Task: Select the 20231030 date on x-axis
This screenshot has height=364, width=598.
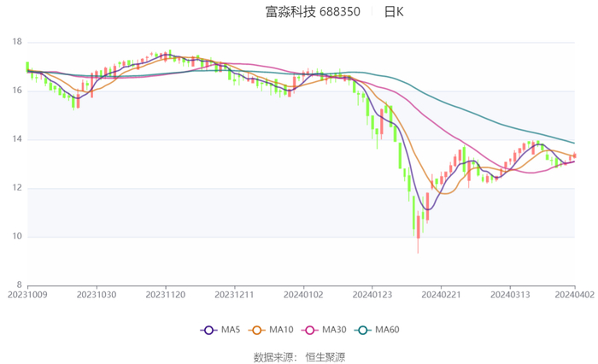Action: click(97, 294)
